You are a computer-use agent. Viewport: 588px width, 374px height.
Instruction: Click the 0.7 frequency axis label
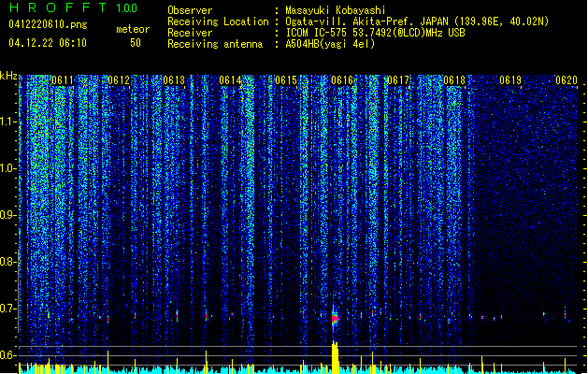click(8, 309)
